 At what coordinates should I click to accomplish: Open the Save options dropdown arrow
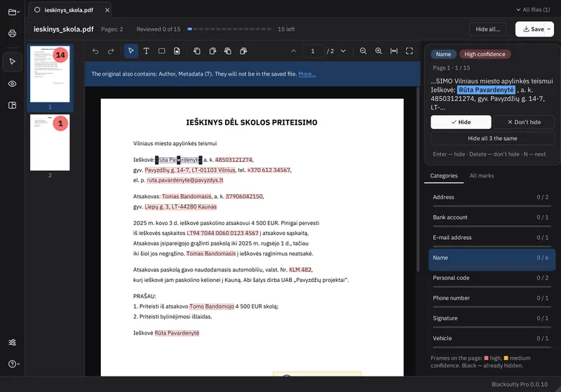[549, 29]
